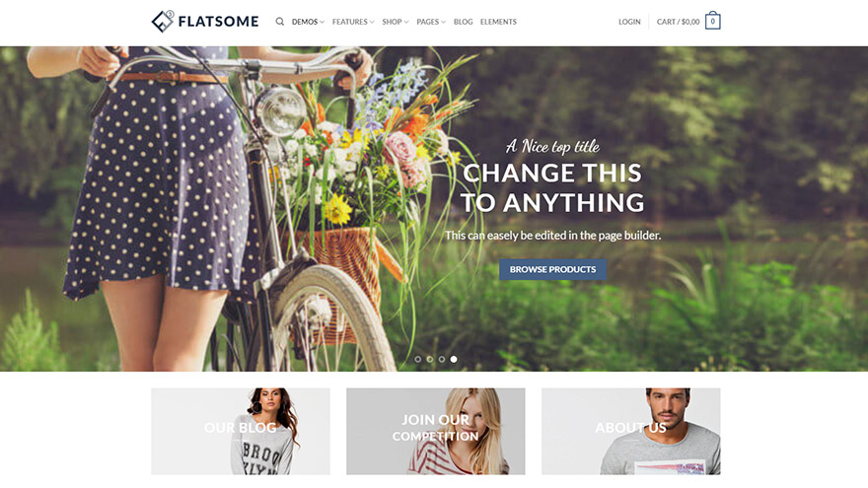Click the Flatsome wordmark text
868x488 pixels.
(218, 22)
